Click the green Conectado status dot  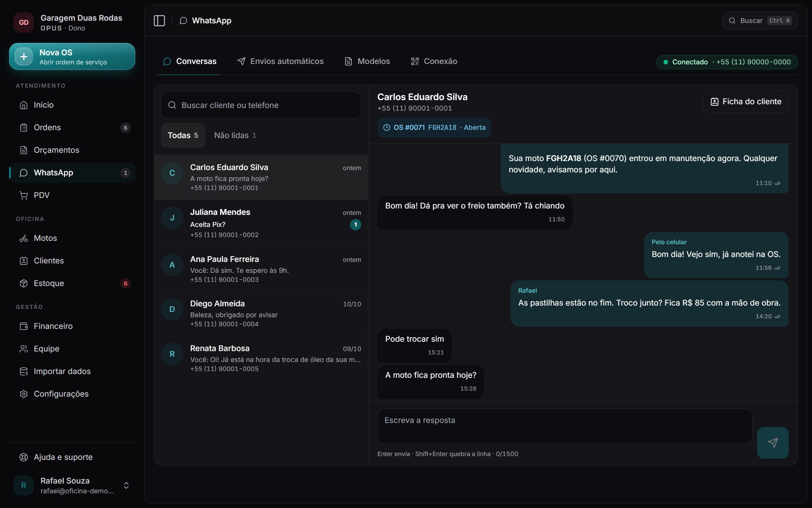(x=666, y=62)
